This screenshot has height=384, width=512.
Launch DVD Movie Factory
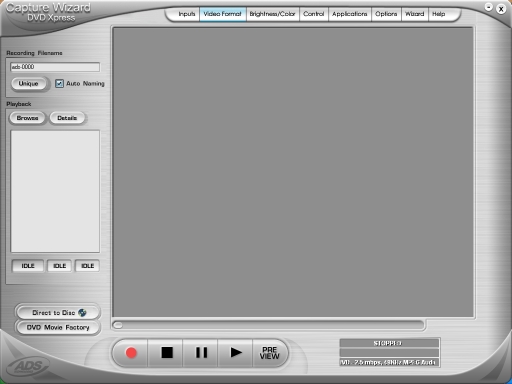point(58,327)
